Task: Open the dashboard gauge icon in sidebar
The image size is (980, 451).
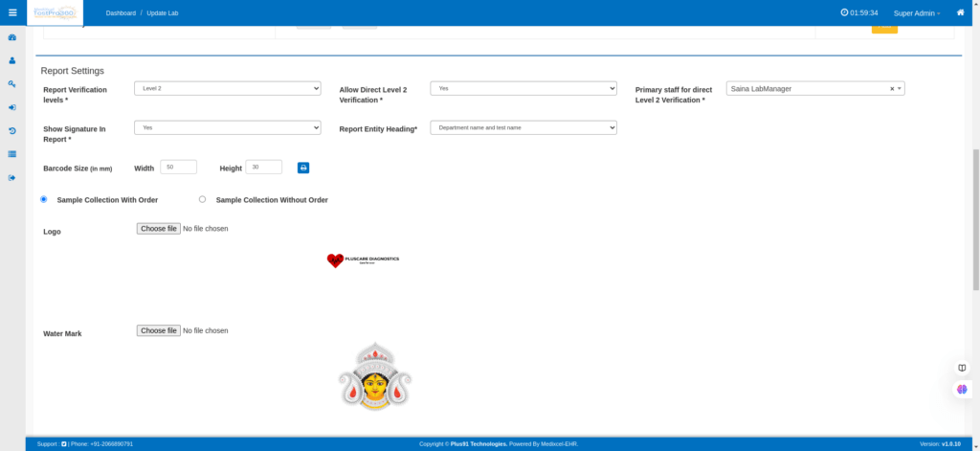Action: pyautogui.click(x=12, y=37)
